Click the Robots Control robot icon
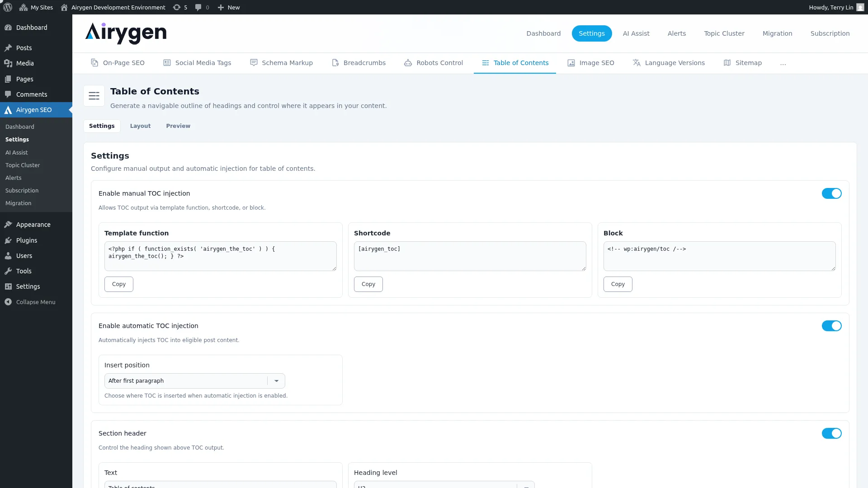The image size is (868, 488). point(408,63)
